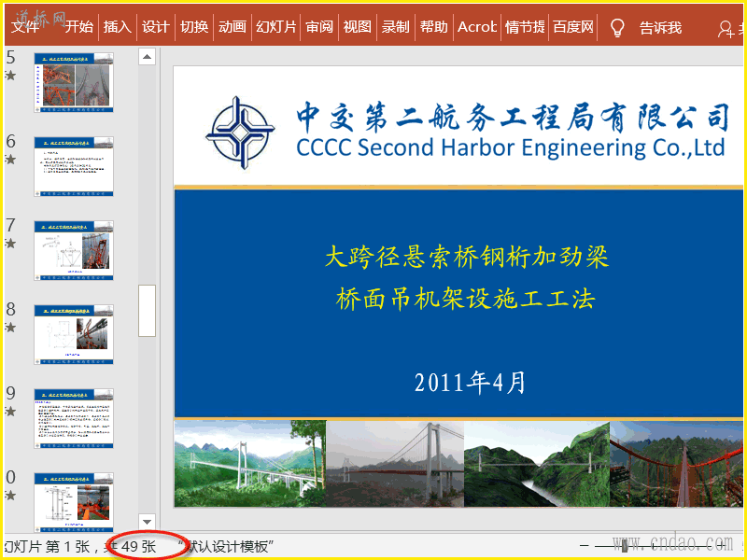747x560 pixels.
Task: Open the 幻灯片 slide show tab
Action: coord(275,27)
